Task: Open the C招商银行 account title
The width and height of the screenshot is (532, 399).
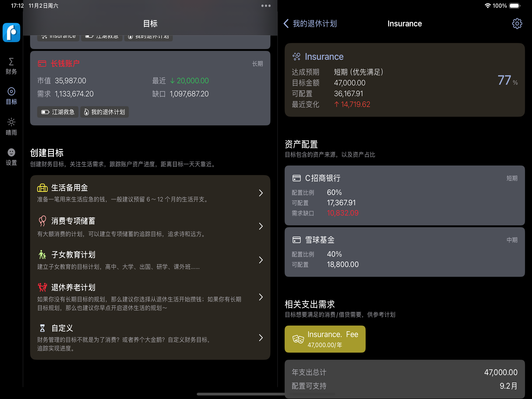Action: point(322,178)
